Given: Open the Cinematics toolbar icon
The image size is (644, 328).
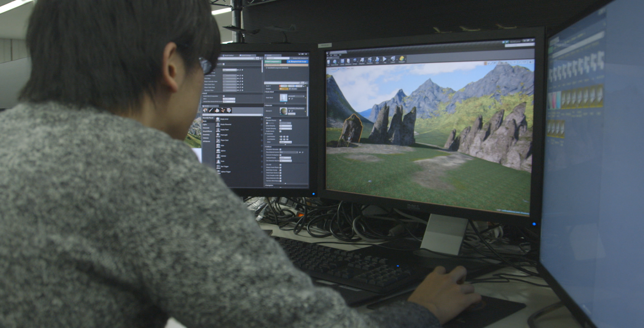Looking at the screenshot, I should (x=370, y=60).
